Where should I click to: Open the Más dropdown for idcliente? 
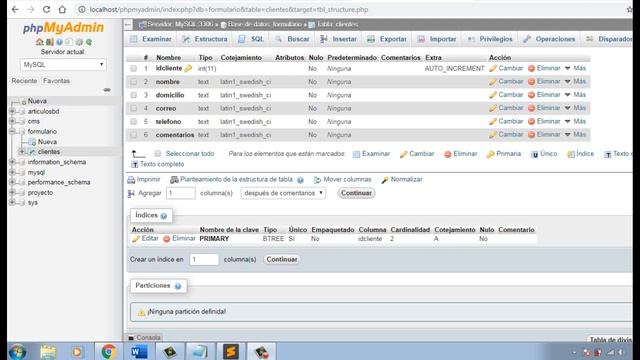click(576, 68)
